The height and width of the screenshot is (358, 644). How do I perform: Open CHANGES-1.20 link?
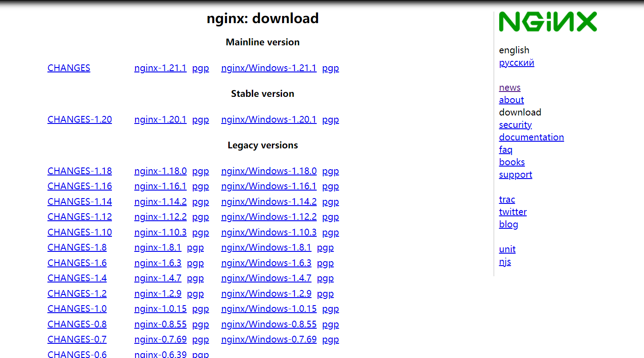point(80,119)
